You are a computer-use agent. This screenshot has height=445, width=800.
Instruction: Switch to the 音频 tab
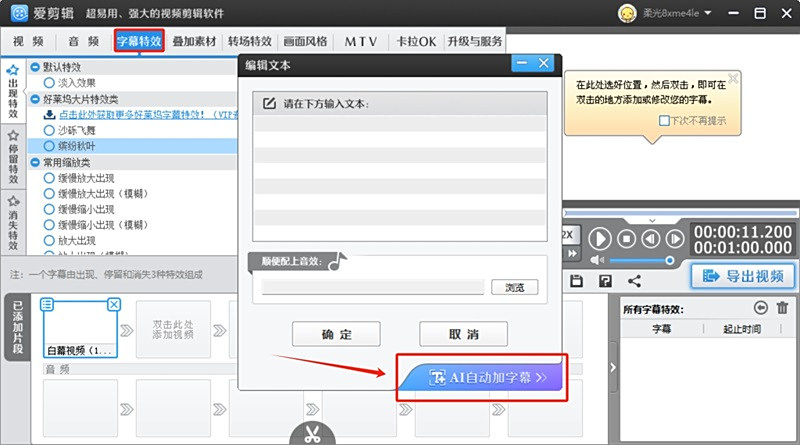[84, 41]
